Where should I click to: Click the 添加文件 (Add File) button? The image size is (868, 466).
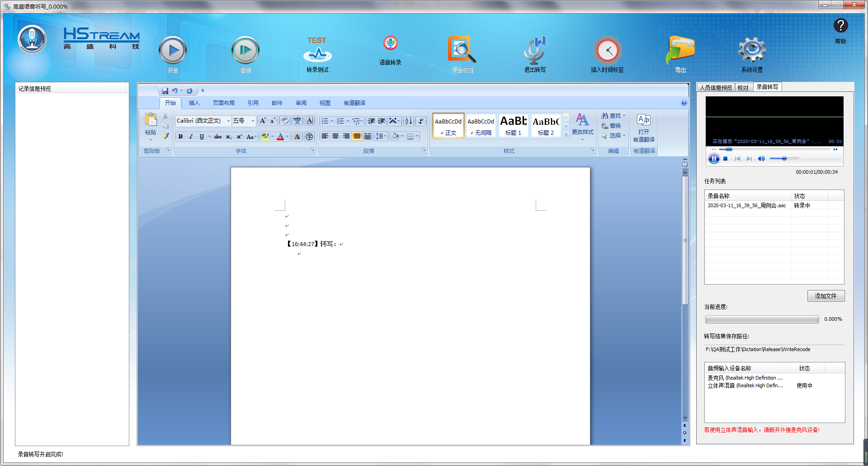pyautogui.click(x=826, y=296)
